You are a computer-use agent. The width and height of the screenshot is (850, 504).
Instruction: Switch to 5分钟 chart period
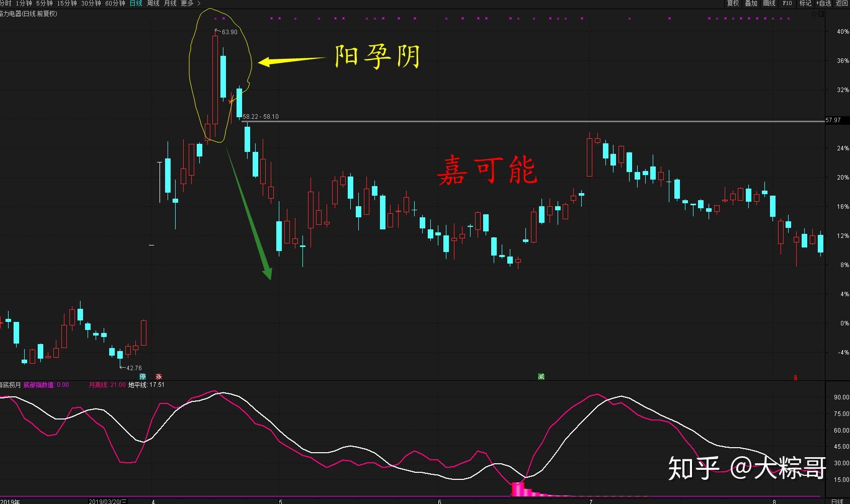tap(44, 4)
